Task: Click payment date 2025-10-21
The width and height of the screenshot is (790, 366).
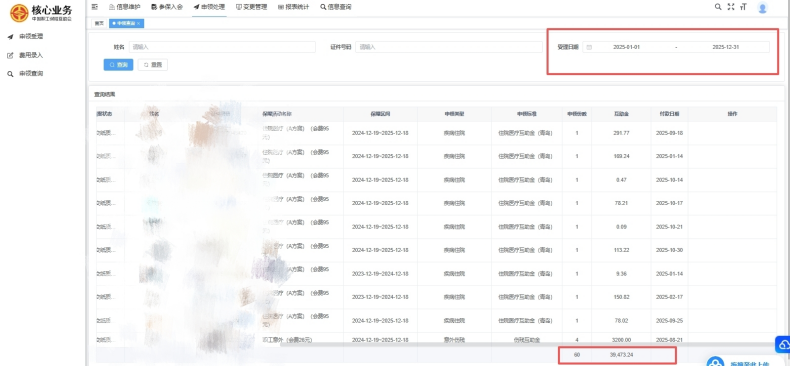Action: [x=669, y=227]
